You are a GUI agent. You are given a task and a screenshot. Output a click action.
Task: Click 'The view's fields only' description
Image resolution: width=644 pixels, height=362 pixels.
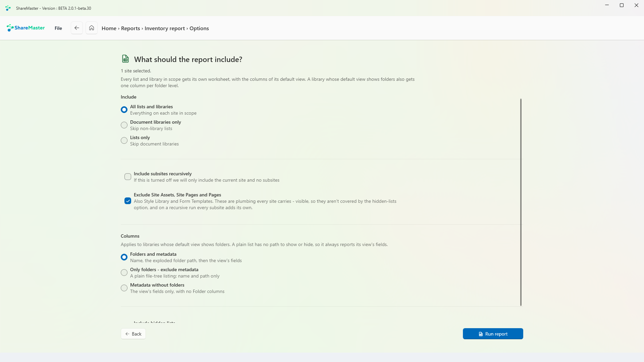click(x=177, y=291)
